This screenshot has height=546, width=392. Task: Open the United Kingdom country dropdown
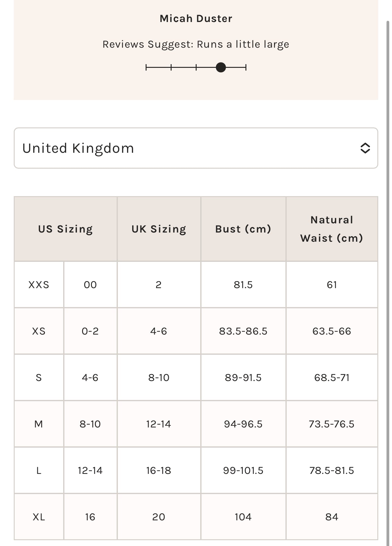coord(196,148)
